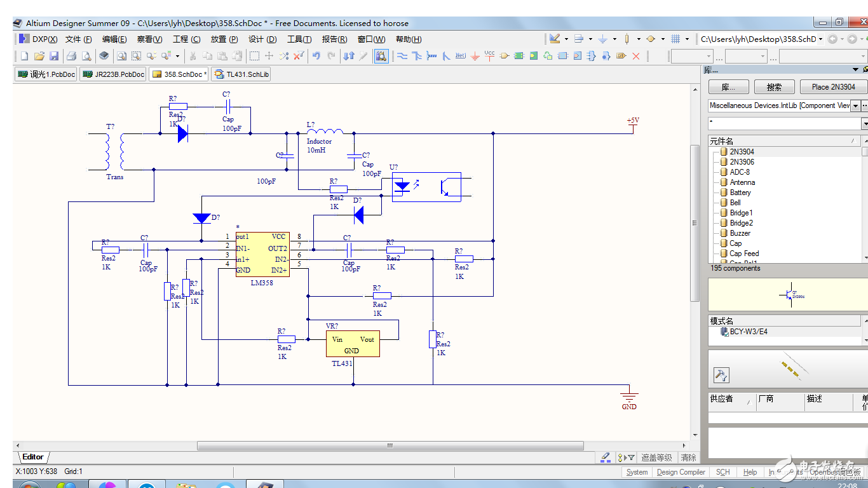868x488 pixels.
Task: Open the grids dropdown
Action: [x=688, y=39]
